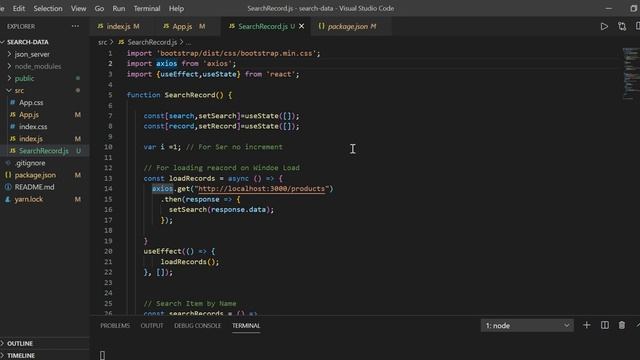This screenshot has height=360, width=640.
Task: Split the terminal panel
Action: [x=604, y=325]
